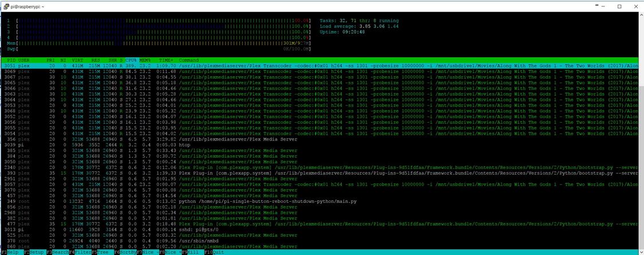Maximize the PuTTY window
Viewport: 644px width, 255px height.
(619, 6)
